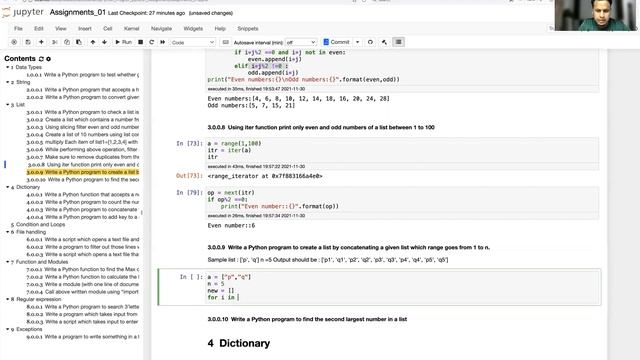The width and height of the screenshot is (640, 360).
Task: Click the first toolbar icon left of save
Action: (14, 42)
